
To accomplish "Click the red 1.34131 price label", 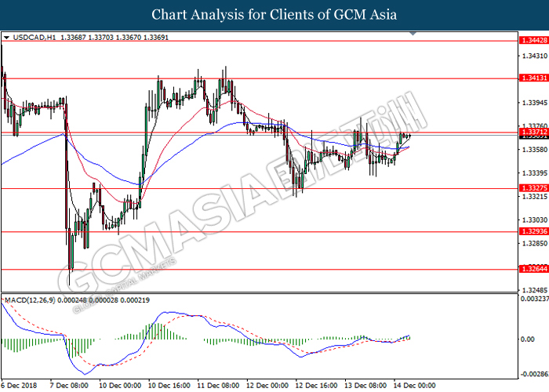I will click(x=533, y=78).
